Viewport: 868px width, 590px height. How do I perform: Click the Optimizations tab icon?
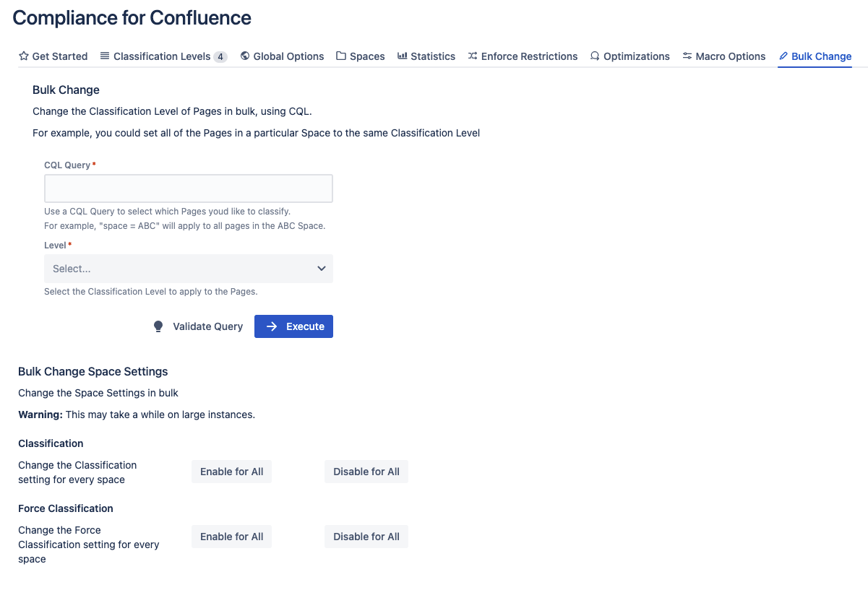tap(595, 56)
